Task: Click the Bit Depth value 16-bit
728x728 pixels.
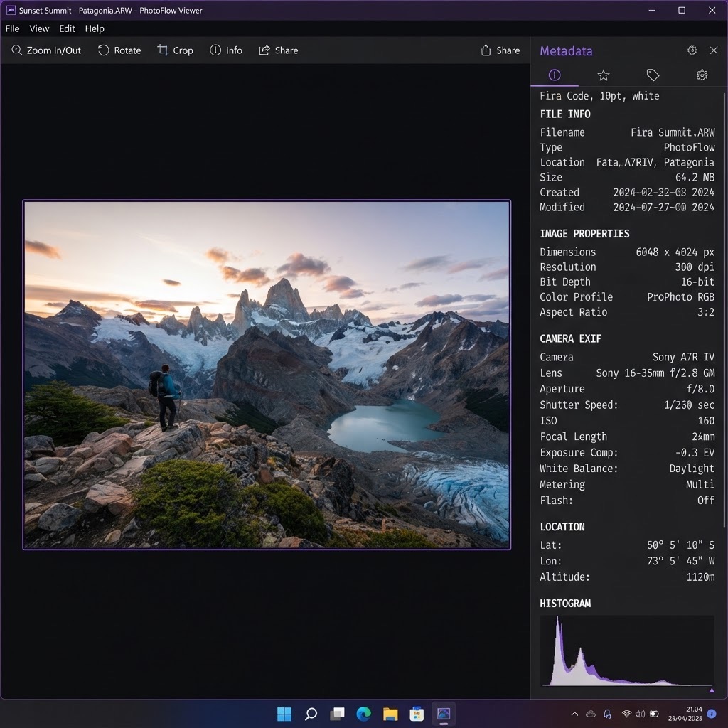Action: [698, 282]
